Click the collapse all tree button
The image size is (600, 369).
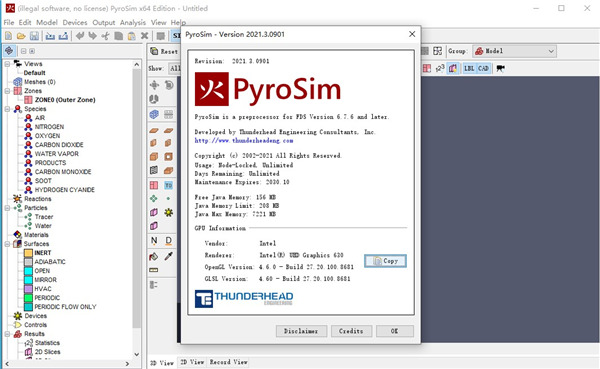pos(24,51)
